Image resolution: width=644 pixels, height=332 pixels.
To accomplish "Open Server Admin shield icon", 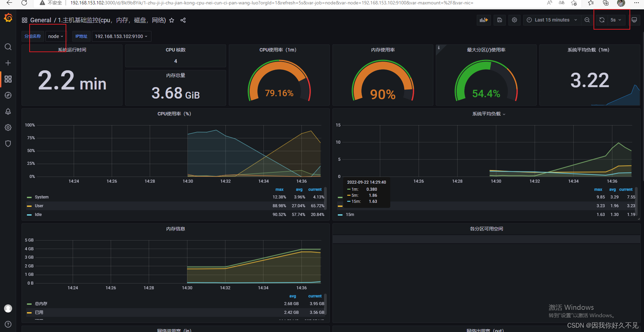I will (x=8, y=144).
